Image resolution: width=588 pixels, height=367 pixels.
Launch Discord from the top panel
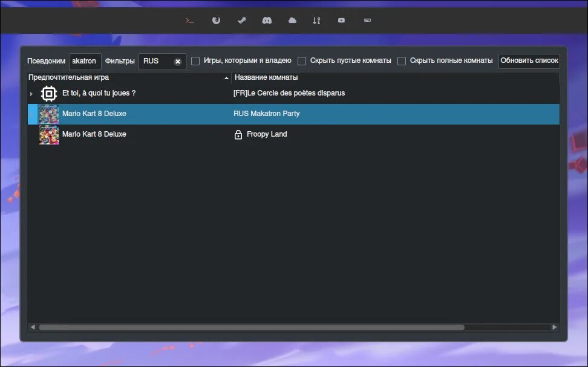click(267, 21)
